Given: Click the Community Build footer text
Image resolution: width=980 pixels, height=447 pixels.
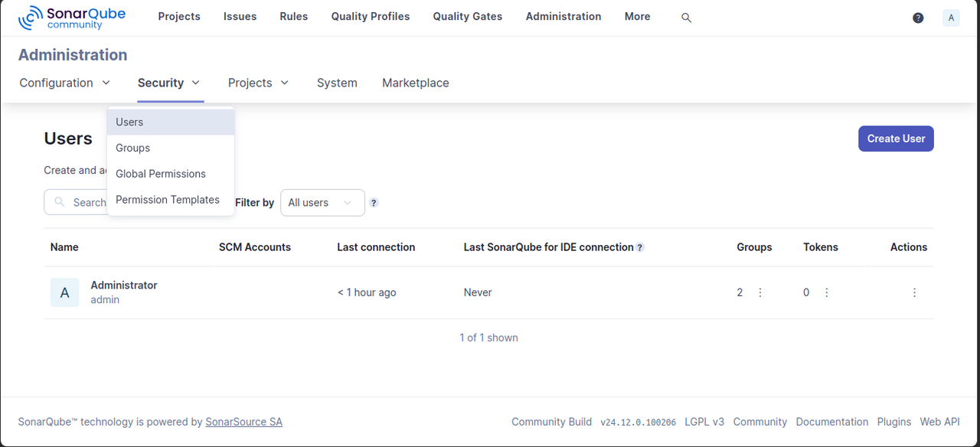Looking at the screenshot, I should click(551, 422).
